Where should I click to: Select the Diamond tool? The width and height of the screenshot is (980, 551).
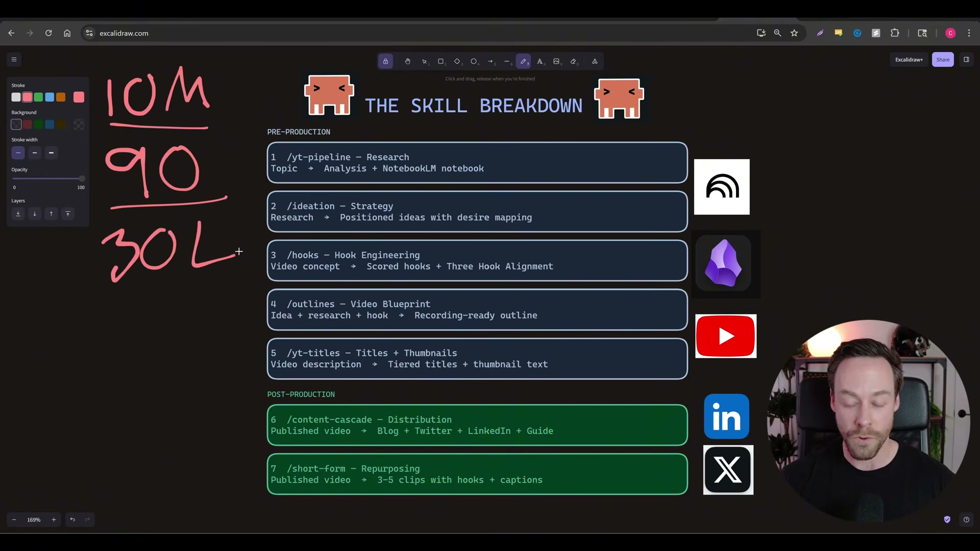[457, 61]
